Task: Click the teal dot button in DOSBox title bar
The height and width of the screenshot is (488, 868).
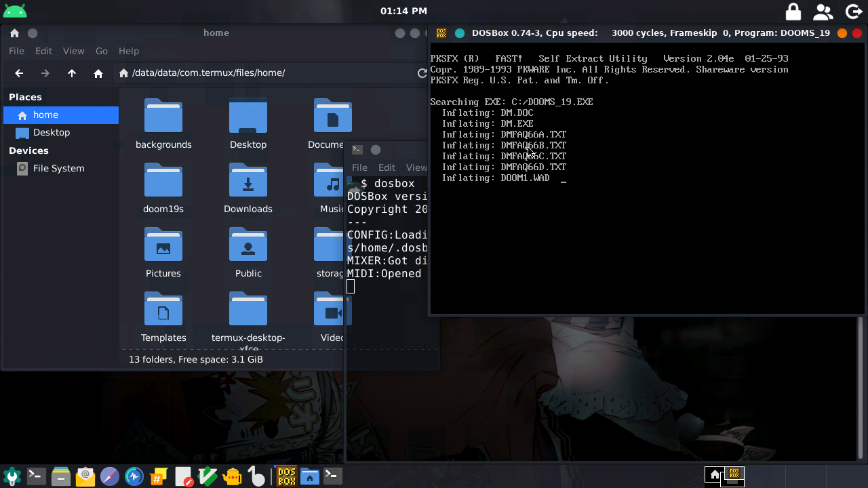Action: pyautogui.click(x=460, y=33)
